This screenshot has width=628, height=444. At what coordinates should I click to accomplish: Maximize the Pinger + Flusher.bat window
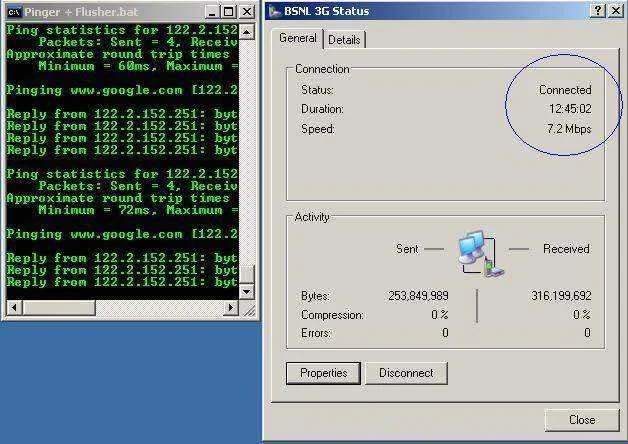pos(228,12)
